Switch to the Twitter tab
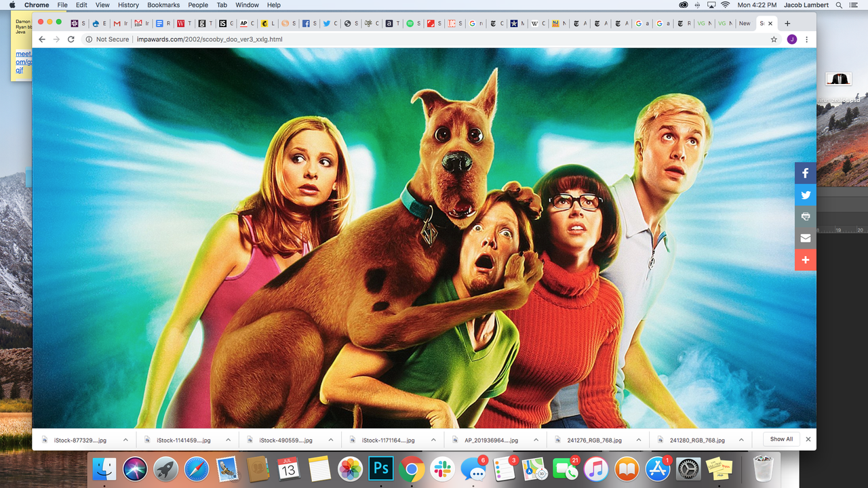868x488 pixels. [330, 23]
